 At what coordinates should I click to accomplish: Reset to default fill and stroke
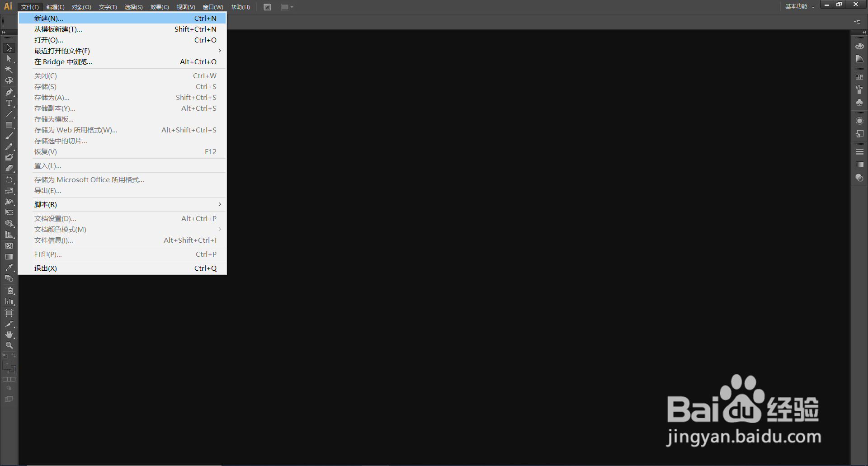[5, 356]
